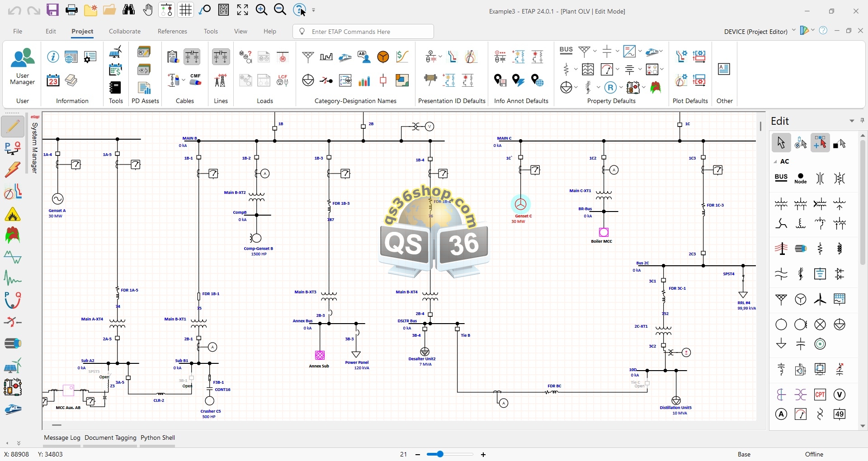Expand the System Manager side panel
Screen dimensions: 868x461
(x=34, y=145)
